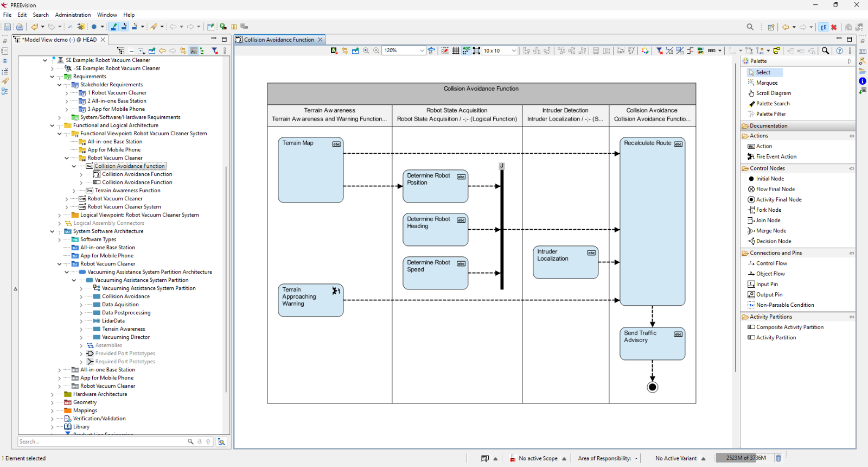The width and height of the screenshot is (868, 467).
Task: Click the Search input field under tree
Action: 101,441
